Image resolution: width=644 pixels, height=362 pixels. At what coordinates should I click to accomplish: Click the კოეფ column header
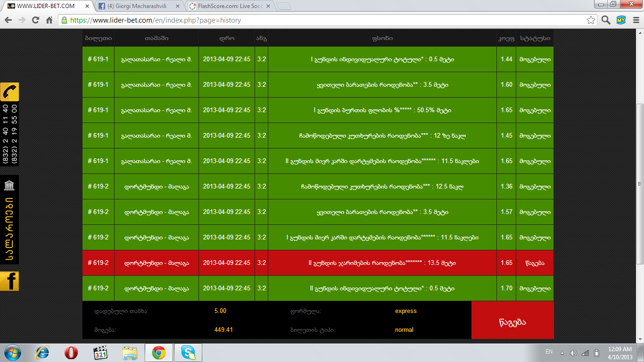(x=506, y=38)
